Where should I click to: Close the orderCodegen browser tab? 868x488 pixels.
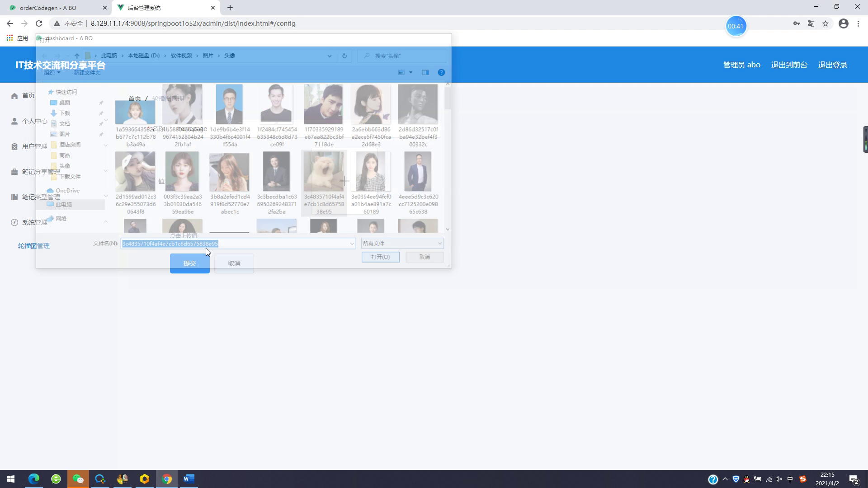105,8
